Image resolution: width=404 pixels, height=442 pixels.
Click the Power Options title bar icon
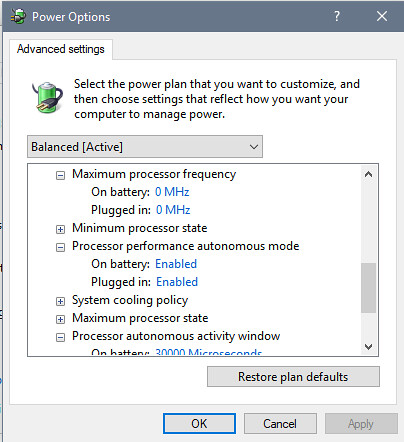18,16
